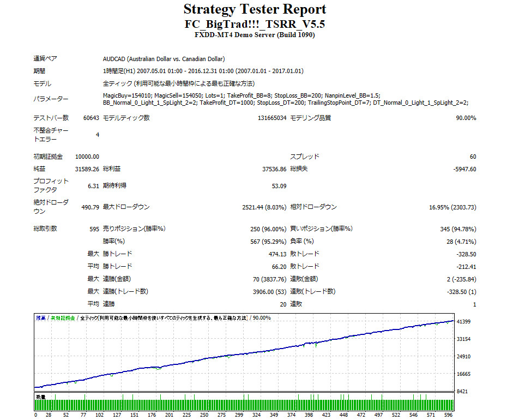Click the H1 test period date range

coord(203,71)
